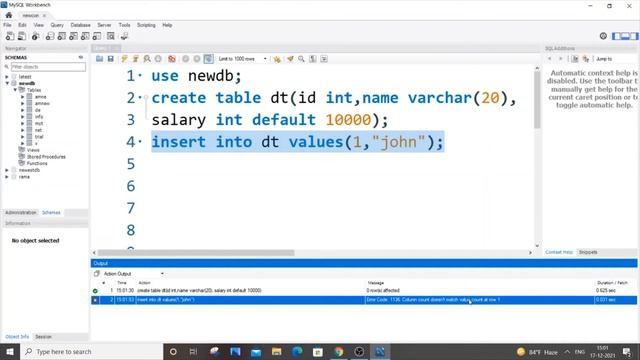Click Toggle word wrap icon

324,59
